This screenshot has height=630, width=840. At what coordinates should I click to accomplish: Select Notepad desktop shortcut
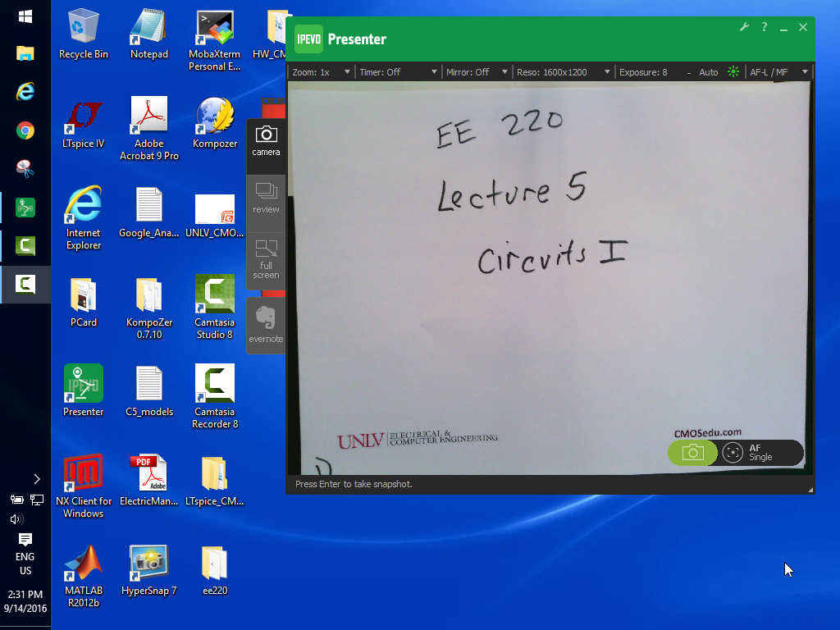coord(149,34)
